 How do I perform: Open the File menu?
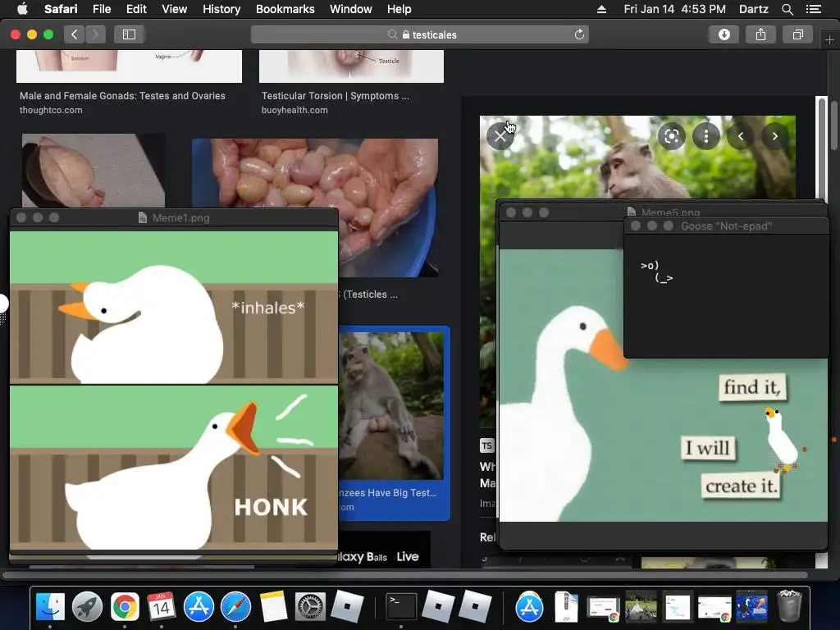point(101,9)
